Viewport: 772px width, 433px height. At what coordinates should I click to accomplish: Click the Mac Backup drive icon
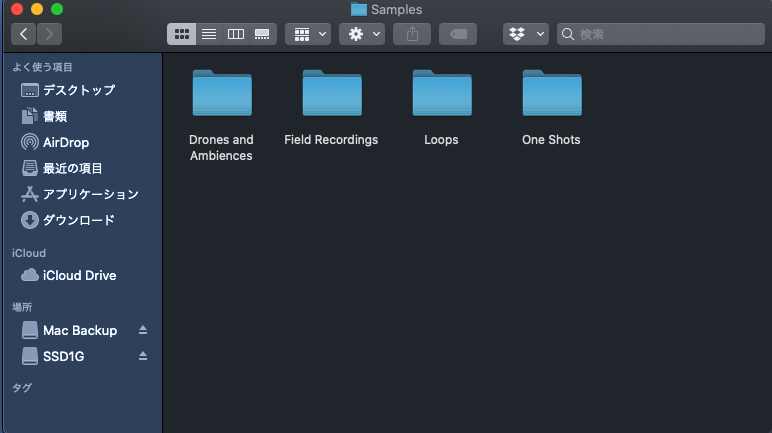point(30,330)
